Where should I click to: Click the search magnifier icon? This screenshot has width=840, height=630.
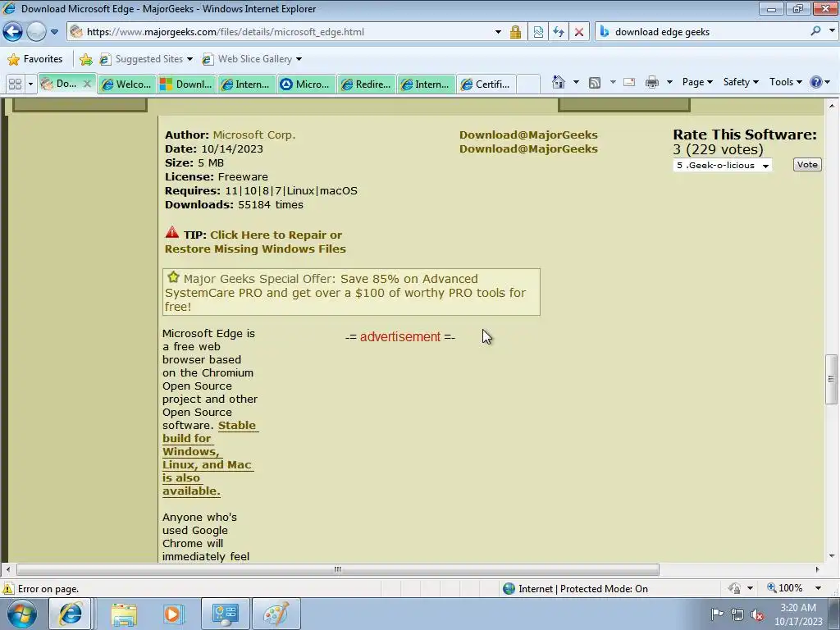[815, 31]
